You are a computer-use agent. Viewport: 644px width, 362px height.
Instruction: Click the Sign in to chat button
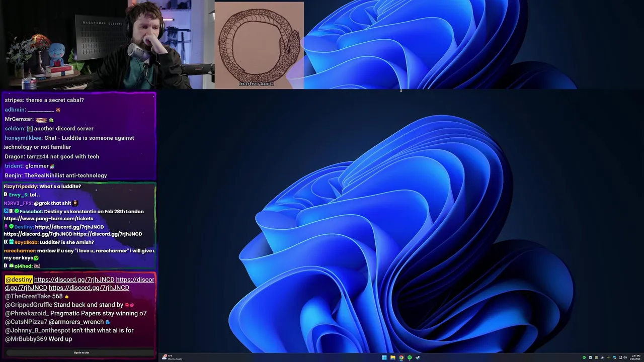pyautogui.click(x=82, y=352)
